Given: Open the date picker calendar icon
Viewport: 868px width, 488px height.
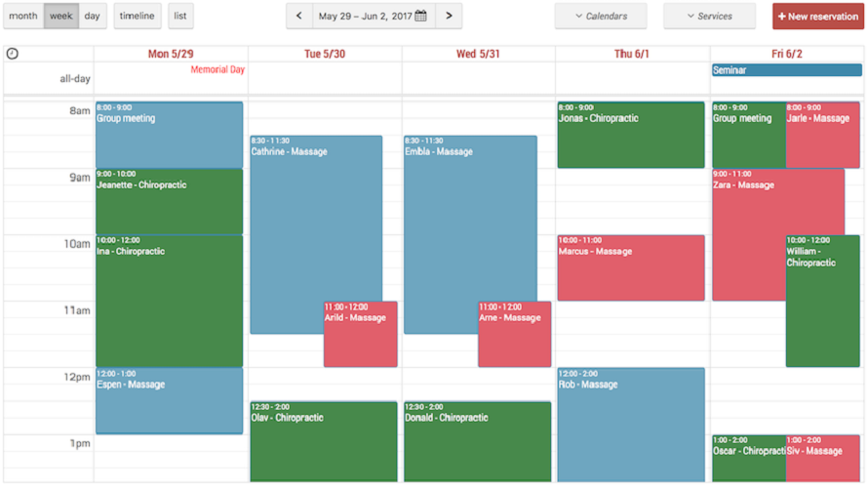Looking at the screenshot, I should coord(420,16).
